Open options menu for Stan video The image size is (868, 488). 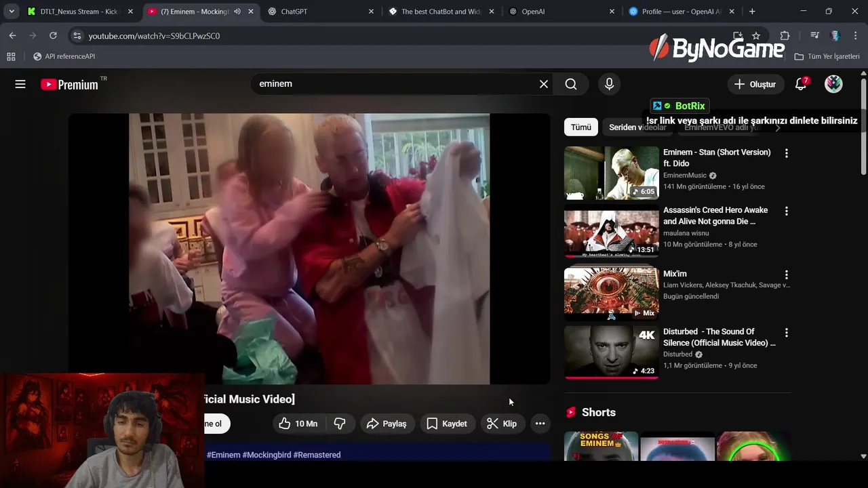coord(786,154)
